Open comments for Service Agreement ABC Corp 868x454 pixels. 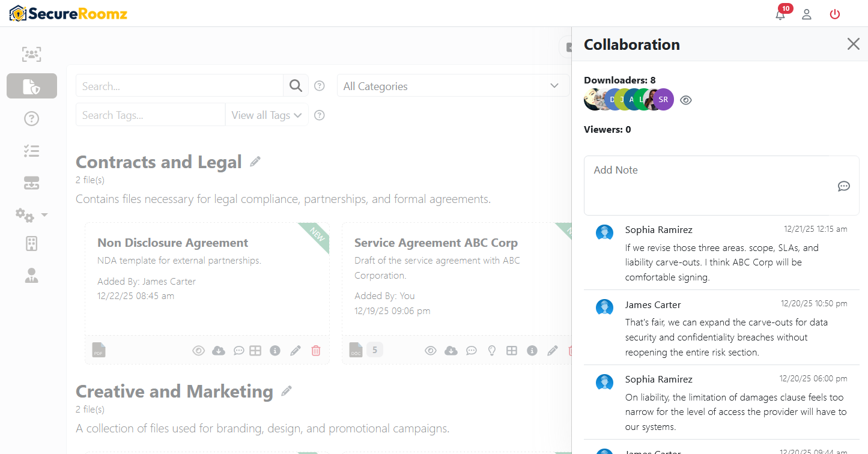[x=472, y=351]
